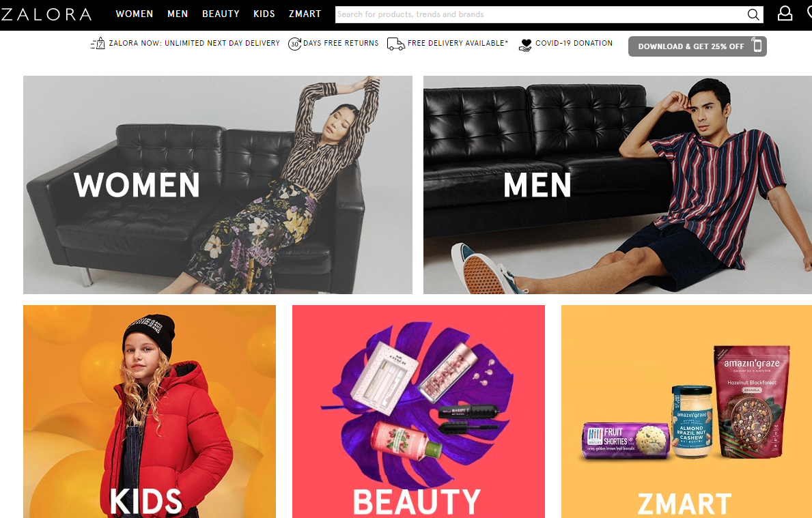Open ZMART from the top navigation

pyautogui.click(x=305, y=14)
